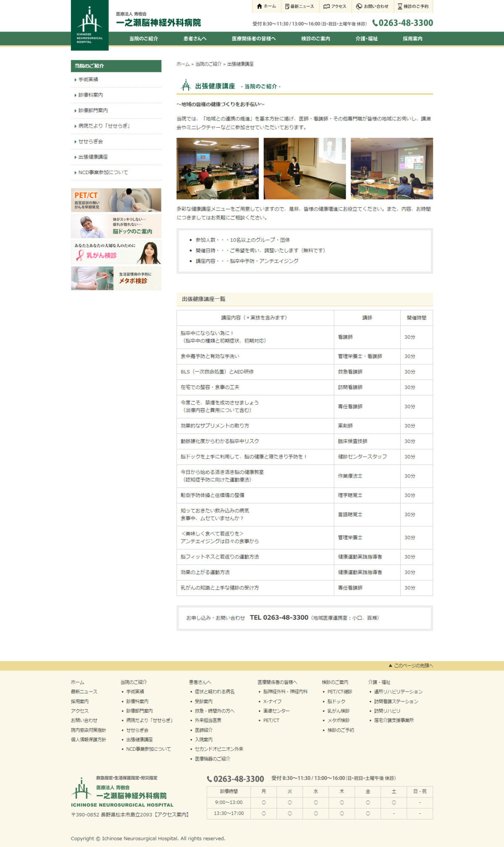Click the お問い合わせ phone icon link

pos(359,6)
